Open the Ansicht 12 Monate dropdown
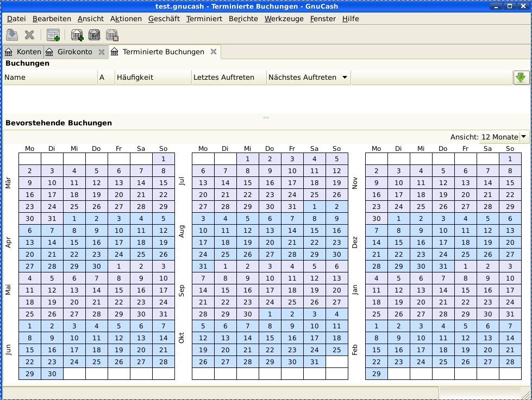Screen dimensions: 532x400 click(x=523, y=137)
